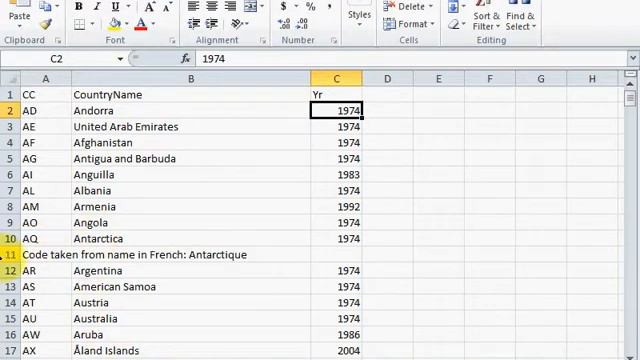
Task: Select column B header
Action: coord(191,79)
